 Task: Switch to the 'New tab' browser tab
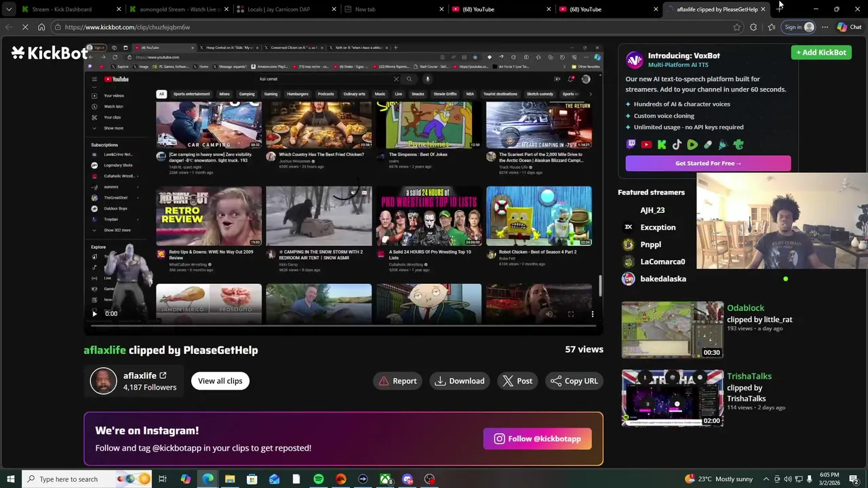tap(393, 9)
